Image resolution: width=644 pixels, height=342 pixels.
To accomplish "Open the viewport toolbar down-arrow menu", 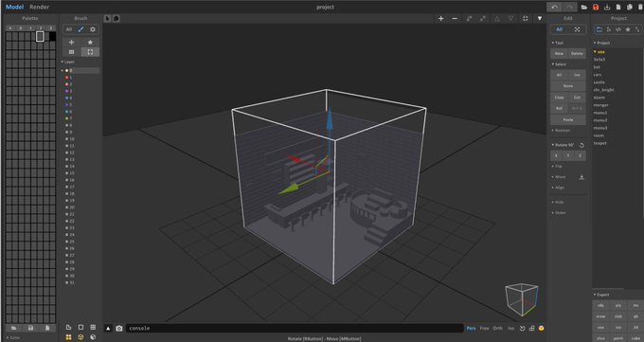I will (x=540, y=19).
